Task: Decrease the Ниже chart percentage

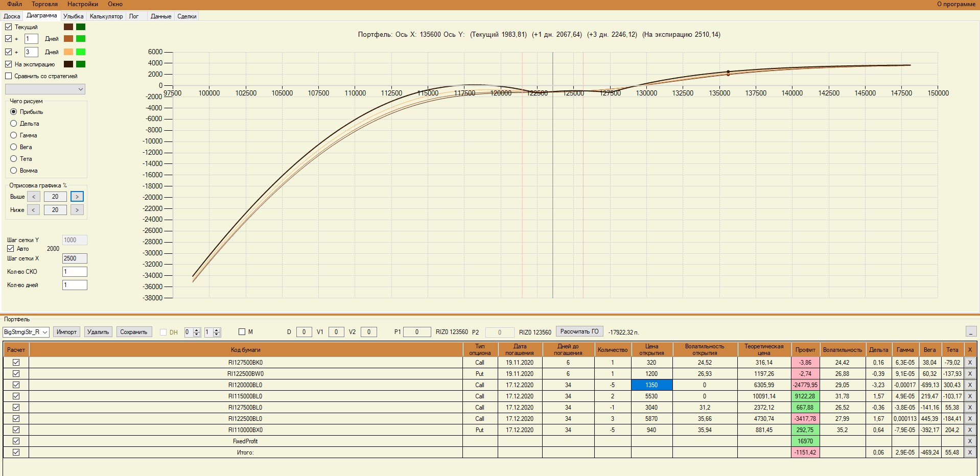Action: pos(34,210)
